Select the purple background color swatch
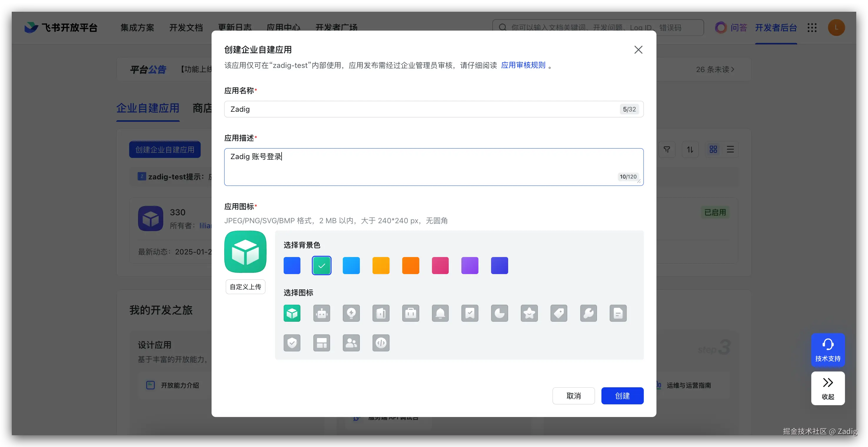 coord(470,266)
